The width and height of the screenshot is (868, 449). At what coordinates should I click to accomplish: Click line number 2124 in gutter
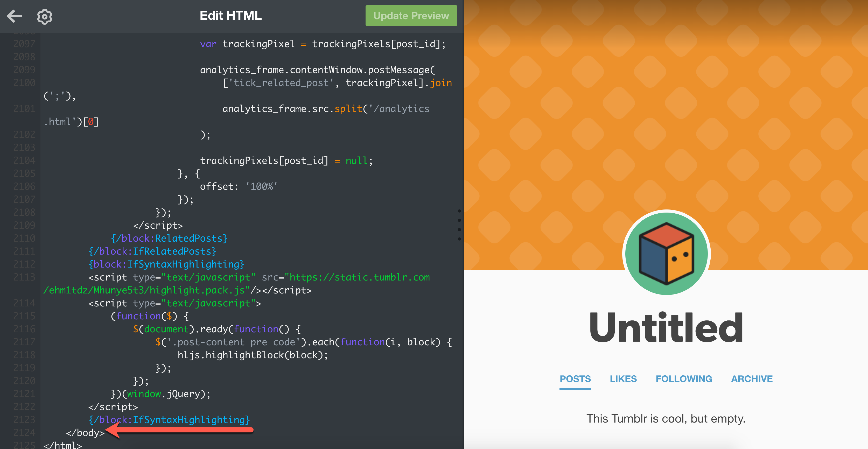pyautogui.click(x=24, y=432)
